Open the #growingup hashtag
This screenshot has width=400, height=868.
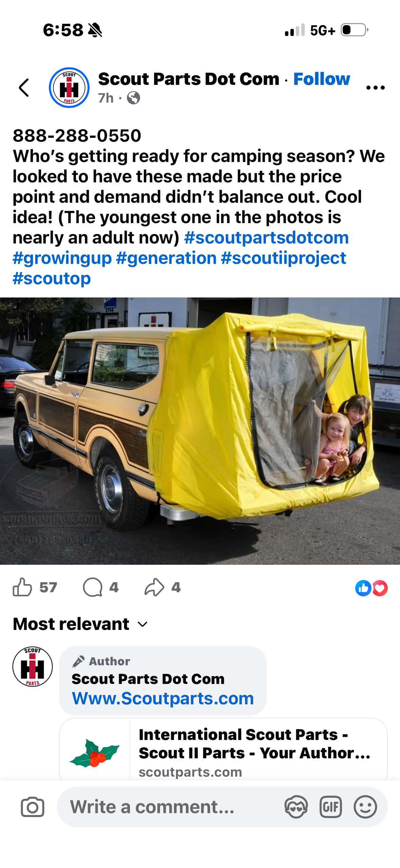click(62, 258)
